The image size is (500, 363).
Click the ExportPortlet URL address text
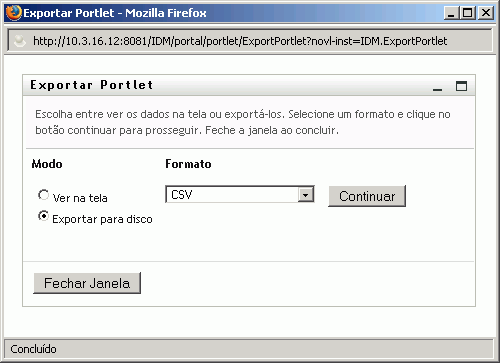coord(240,41)
